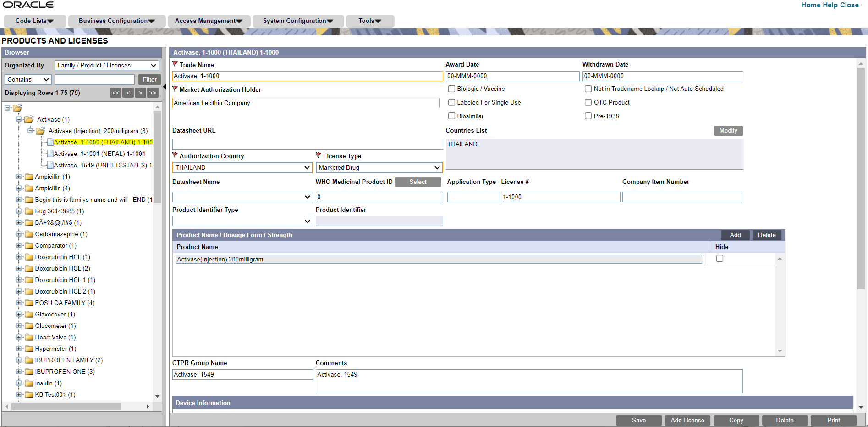This screenshot has height=427, width=868.
Task: Open the Business Configuration menu
Action: (117, 21)
